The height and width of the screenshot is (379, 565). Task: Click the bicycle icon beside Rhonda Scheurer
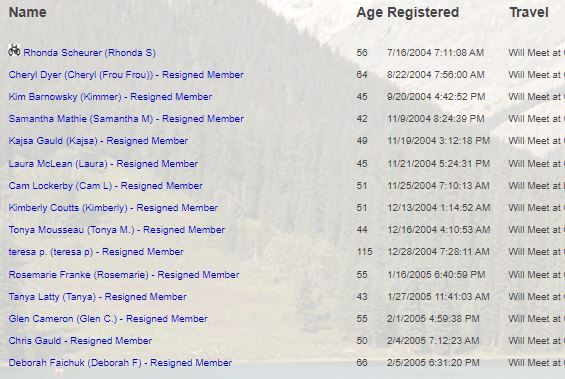click(14, 50)
